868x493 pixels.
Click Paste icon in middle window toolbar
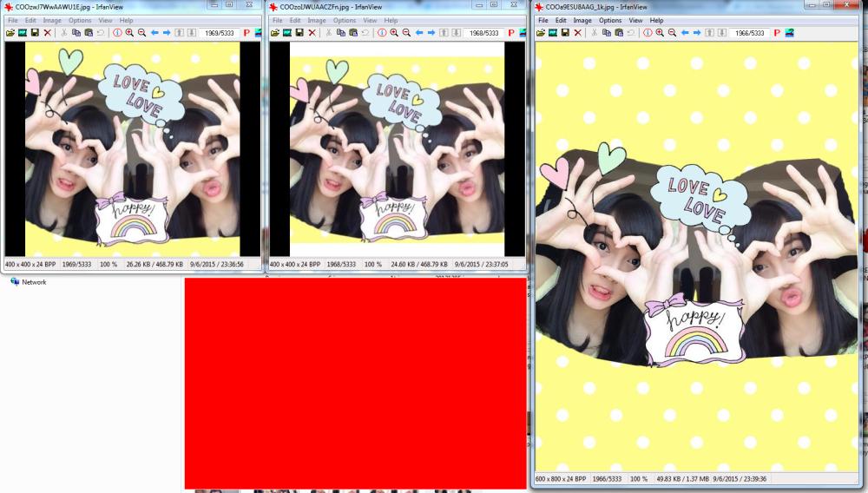(353, 33)
